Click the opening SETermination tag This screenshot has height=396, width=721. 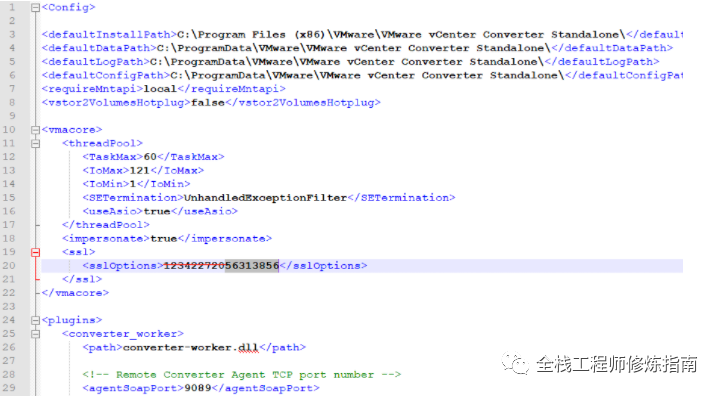[x=133, y=198]
